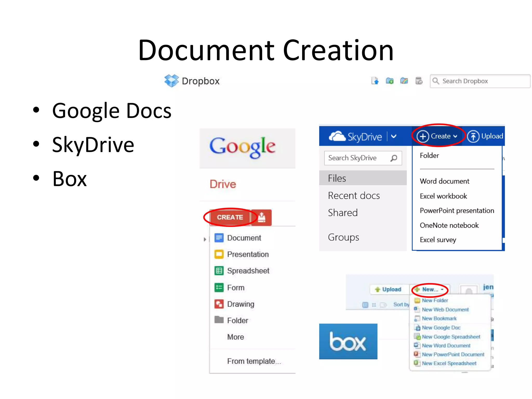The image size is (532, 399).
Task: Click the New Word Document icon in Box
Action: click(417, 345)
